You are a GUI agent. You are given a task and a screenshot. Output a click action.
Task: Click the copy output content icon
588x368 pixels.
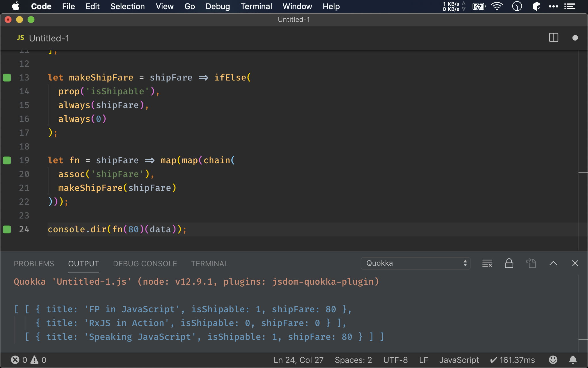[531, 263]
